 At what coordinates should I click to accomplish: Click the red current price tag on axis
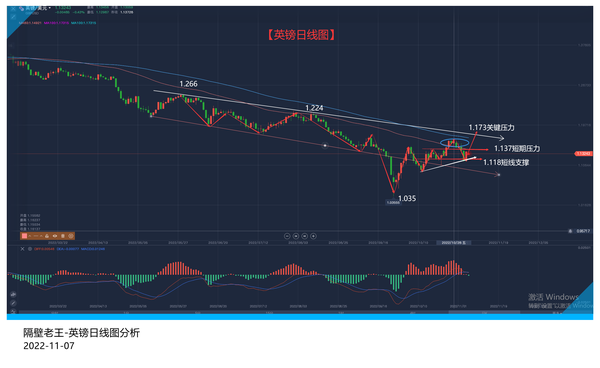click(x=583, y=153)
